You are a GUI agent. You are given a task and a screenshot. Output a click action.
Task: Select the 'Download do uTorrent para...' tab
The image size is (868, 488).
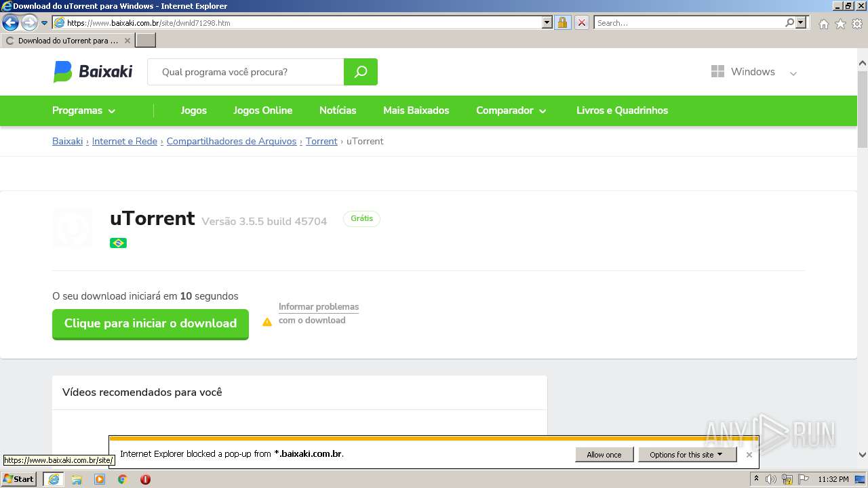pyautogui.click(x=67, y=41)
